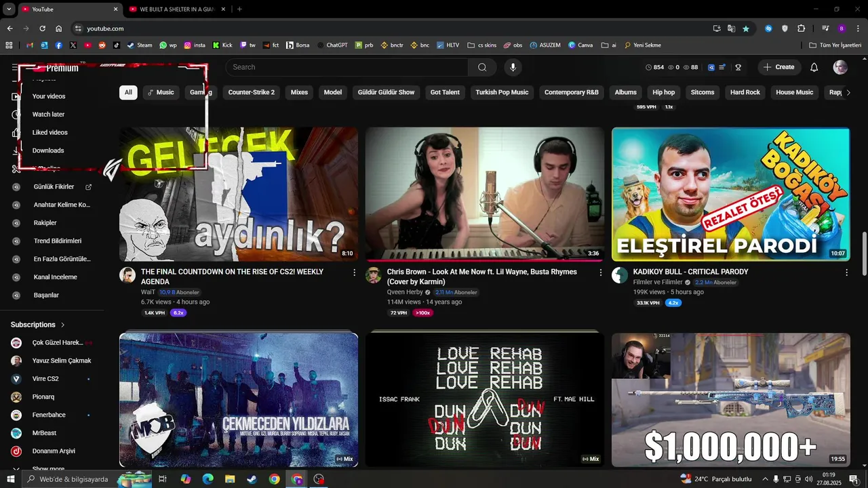The width and height of the screenshot is (868, 488).
Task: Open the tab search dropdown in Chrome
Action: coord(9,9)
